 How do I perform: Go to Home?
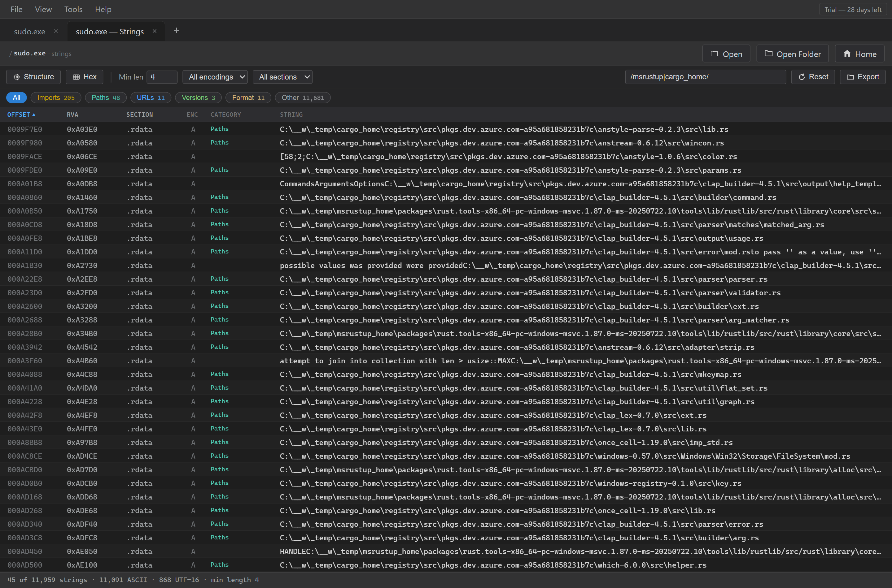[859, 54]
